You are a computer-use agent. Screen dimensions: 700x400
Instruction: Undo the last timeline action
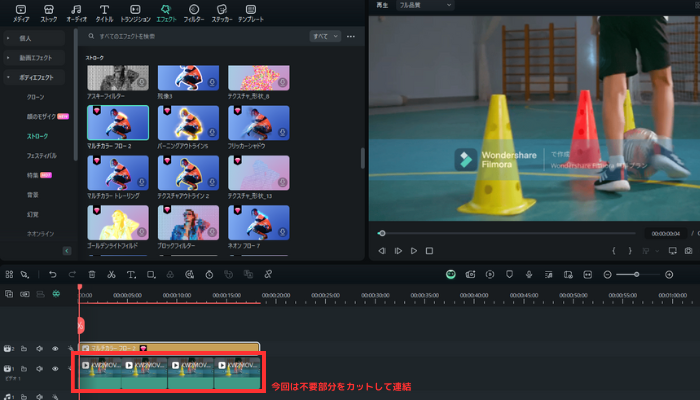pos(53,275)
